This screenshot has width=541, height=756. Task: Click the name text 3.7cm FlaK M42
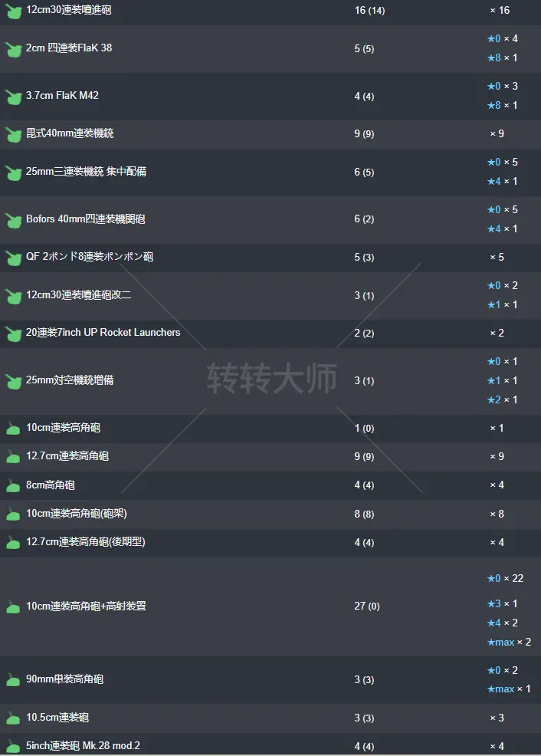tap(62, 96)
